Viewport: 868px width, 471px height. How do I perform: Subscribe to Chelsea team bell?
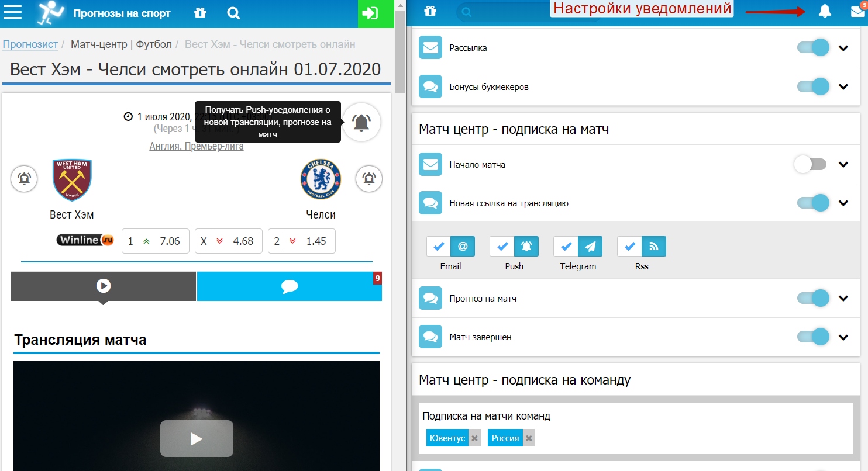point(369,179)
